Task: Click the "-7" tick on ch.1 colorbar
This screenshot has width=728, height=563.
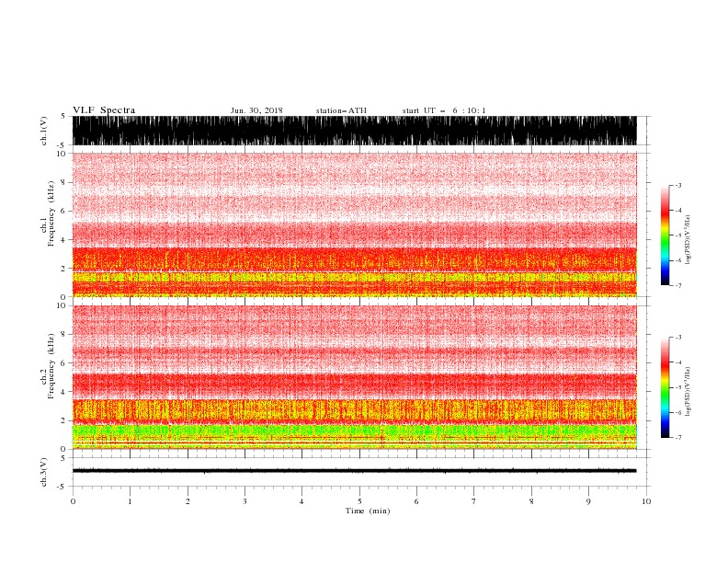Action: click(x=678, y=285)
